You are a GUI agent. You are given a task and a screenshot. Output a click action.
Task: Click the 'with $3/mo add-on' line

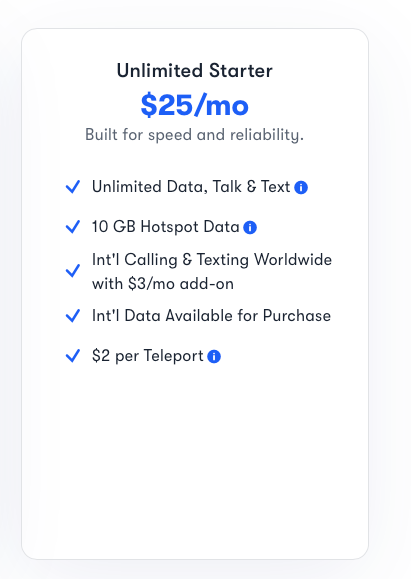[x=163, y=284]
